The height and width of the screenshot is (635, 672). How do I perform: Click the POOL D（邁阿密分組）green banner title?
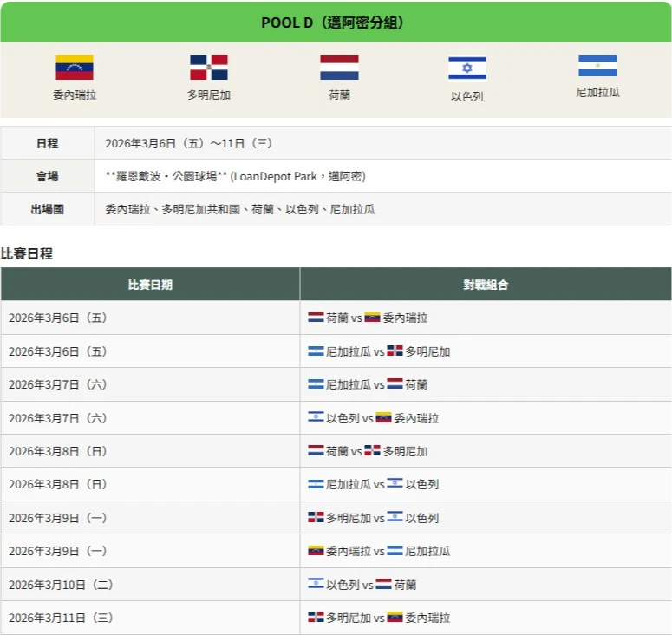coord(336,23)
